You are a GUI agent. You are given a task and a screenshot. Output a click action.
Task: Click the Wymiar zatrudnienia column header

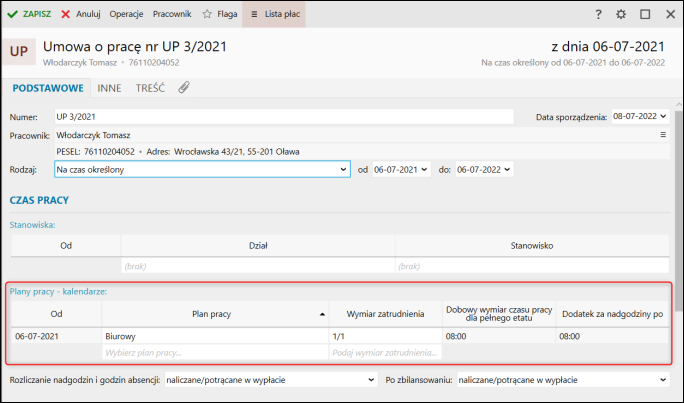pos(386,314)
